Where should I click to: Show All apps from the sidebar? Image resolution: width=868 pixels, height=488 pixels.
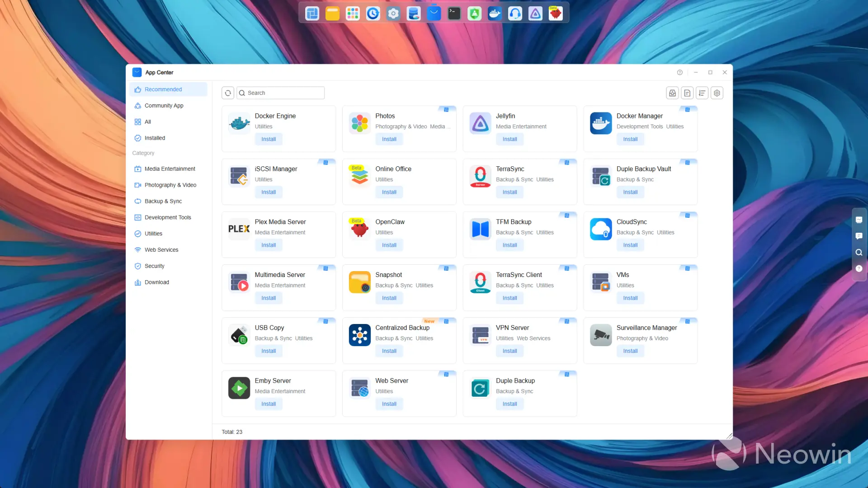click(169, 122)
